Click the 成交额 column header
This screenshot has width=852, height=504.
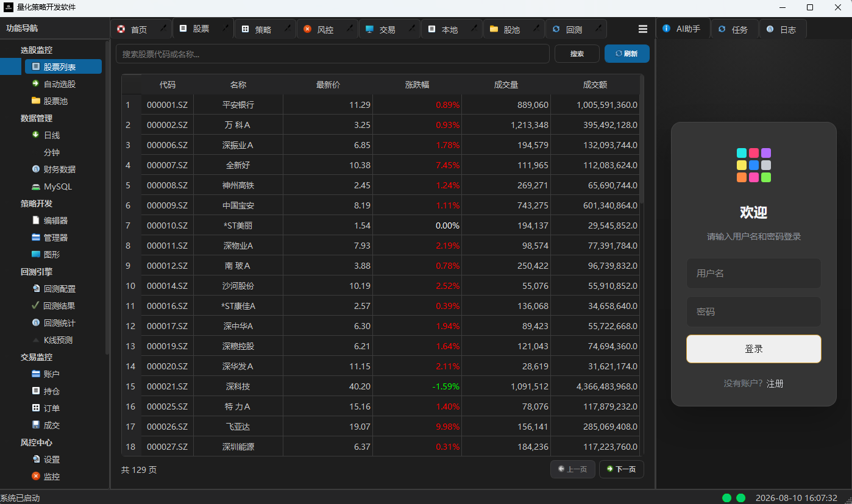(x=595, y=85)
